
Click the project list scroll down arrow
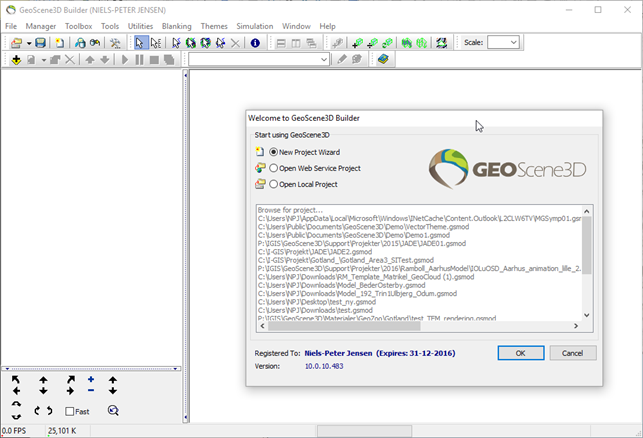(586, 315)
